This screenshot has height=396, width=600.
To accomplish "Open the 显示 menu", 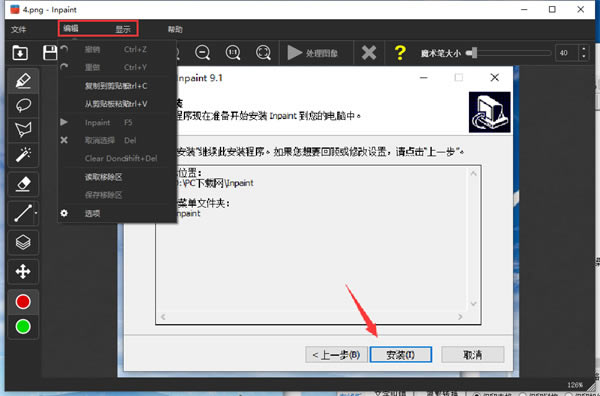I will tap(123, 29).
